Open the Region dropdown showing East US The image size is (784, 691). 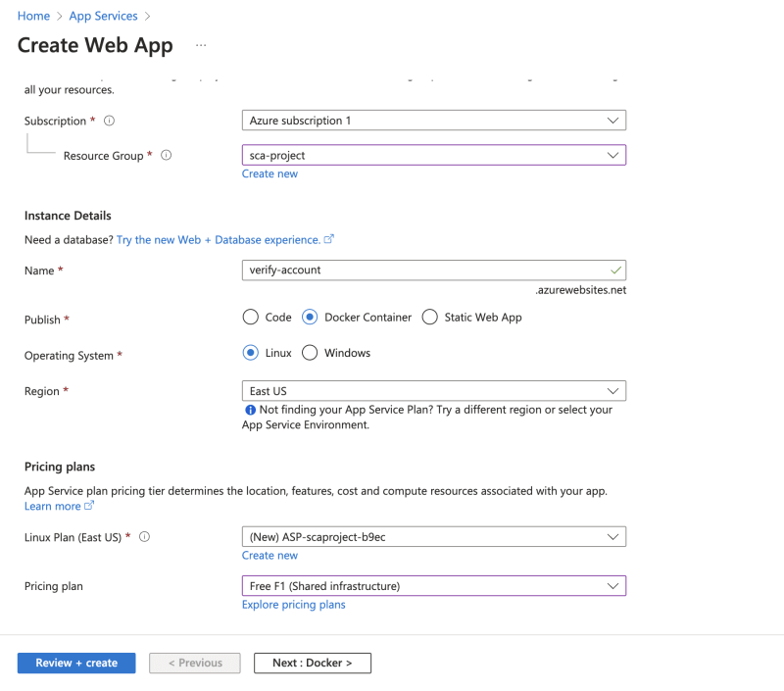pyautogui.click(x=434, y=391)
